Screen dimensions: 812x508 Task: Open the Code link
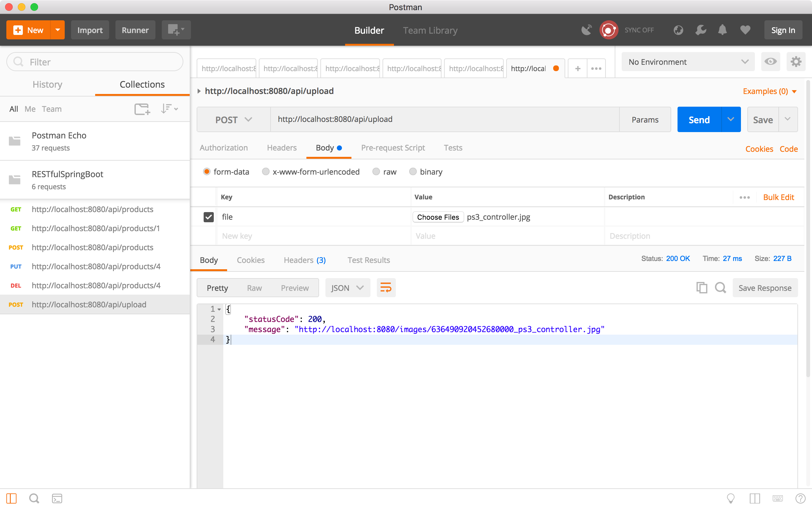(x=789, y=149)
